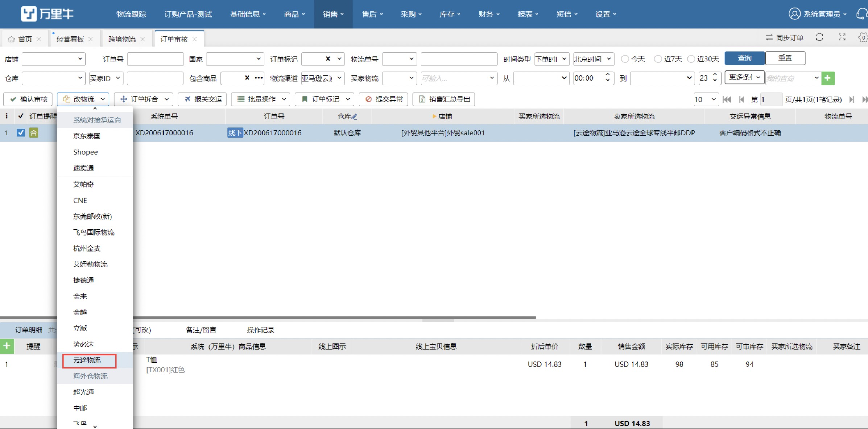Screen dimensions: 868x429
Task: Click green plus in order detail table
Action: coord(7,346)
